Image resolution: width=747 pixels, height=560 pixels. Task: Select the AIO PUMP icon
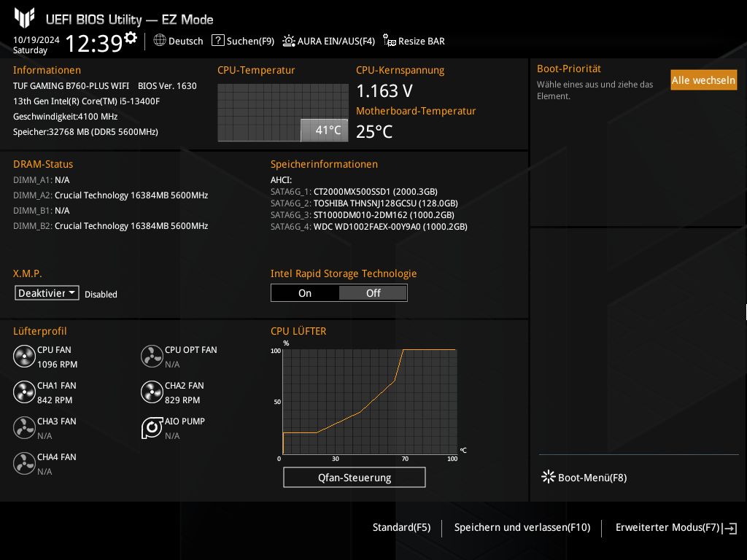tap(152, 427)
